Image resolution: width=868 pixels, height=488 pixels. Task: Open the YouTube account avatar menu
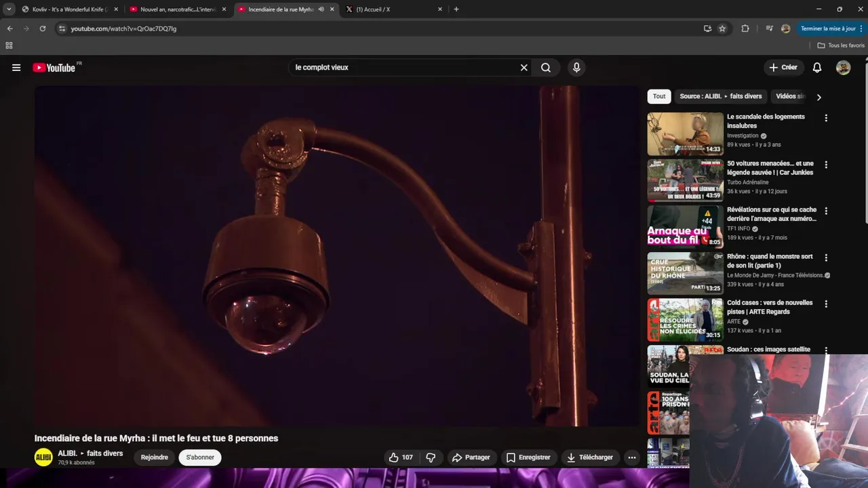843,68
